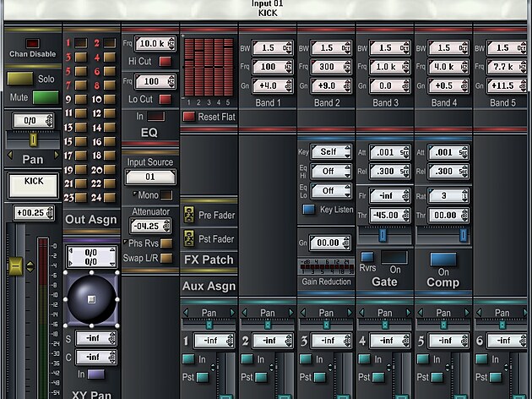The width and height of the screenshot is (532, 399).
Task: Click the left arrow beside the Pan label
Action: 10,157
